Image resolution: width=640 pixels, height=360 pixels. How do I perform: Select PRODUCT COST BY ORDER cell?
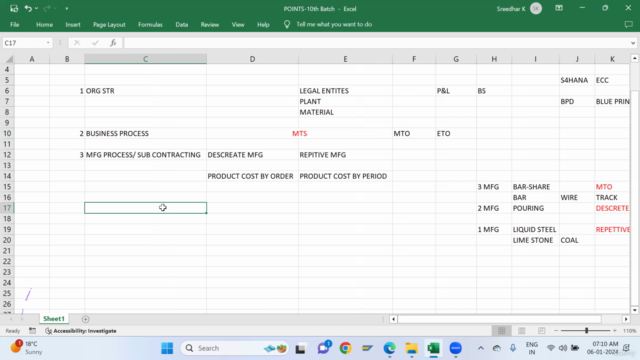click(252, 176)
